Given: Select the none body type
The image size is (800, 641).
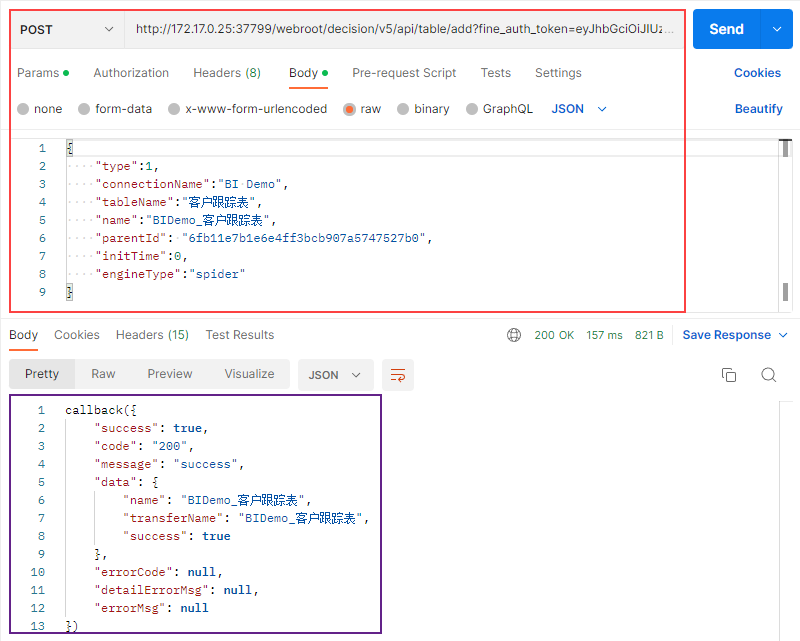Looking at the screenshot, I should (24, 109).
